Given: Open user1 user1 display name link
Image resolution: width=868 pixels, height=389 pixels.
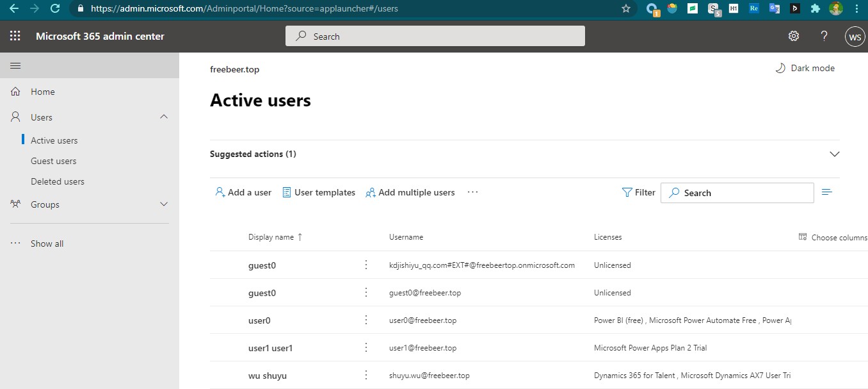Looking at the screenshot, I should [270, 348].
